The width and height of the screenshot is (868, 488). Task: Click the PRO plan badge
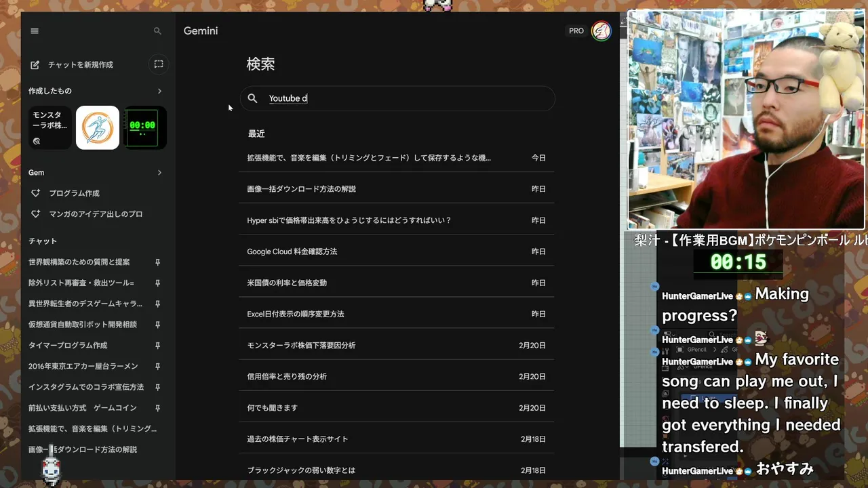[x=576, y=31]
